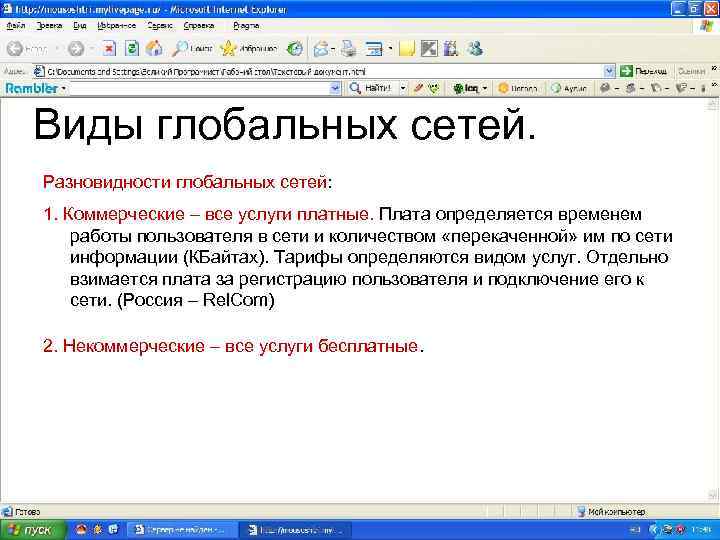Click the Edit page toolbar icon
The width and height of the screenshot is (720, 540).
pyautogui.click(x=374, y=48)
